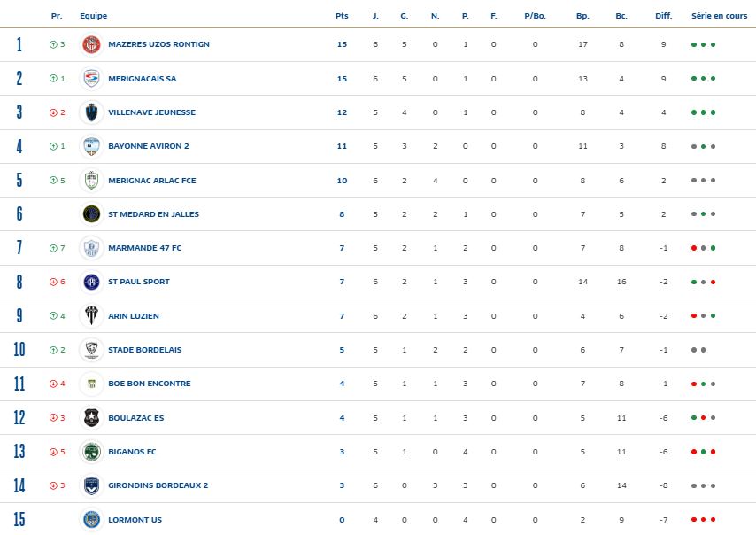Click the Equipe column header
This screenshot has width=756, height=535.
coord(94,16)
